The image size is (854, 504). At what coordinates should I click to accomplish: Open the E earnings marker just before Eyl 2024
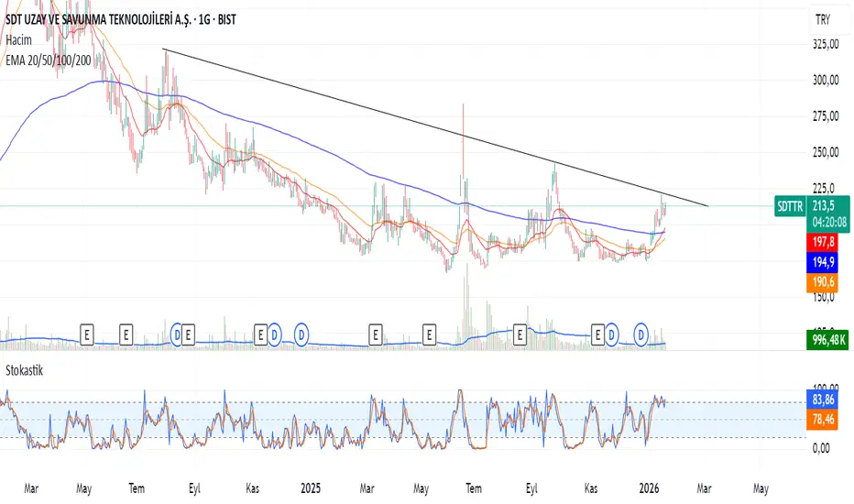188,334
